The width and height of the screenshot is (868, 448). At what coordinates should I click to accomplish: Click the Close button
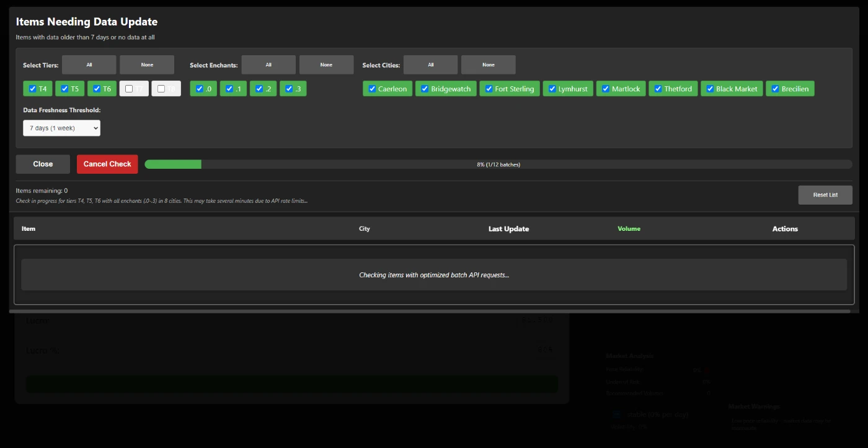[43, 164]
